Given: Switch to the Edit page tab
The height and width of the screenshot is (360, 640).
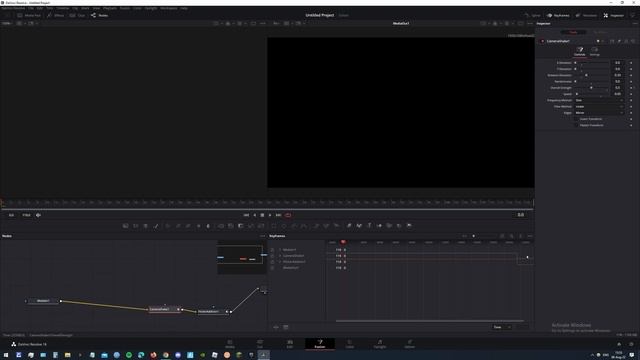Looking at the screenshot, I should pos(290,344).
